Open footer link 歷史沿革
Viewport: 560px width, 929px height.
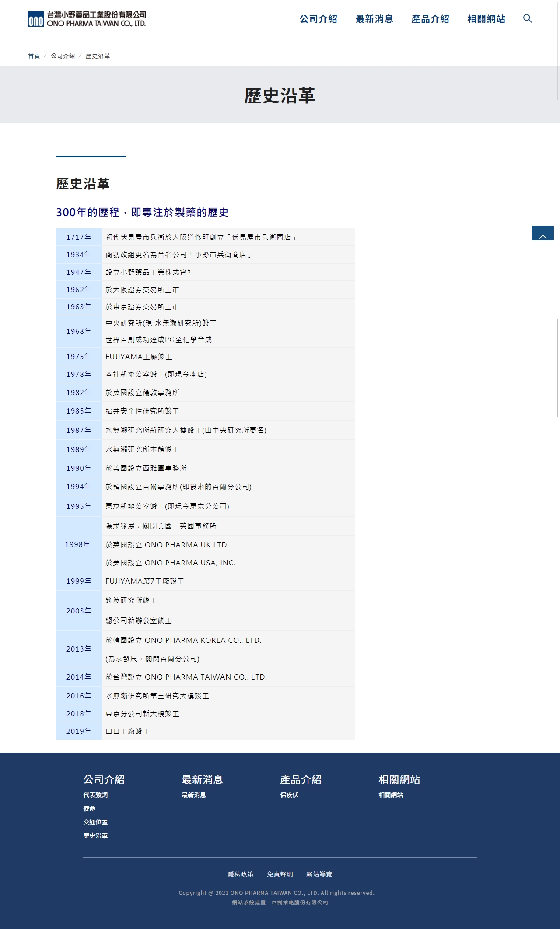(x=95, y=836)
